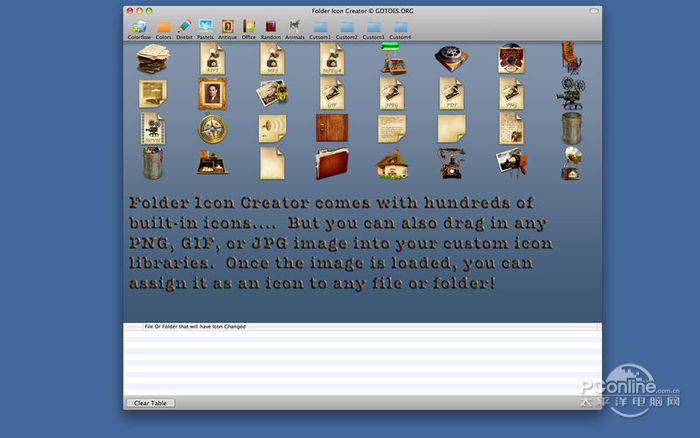Viewport: 700px width, 438px height.
Task: Select the green banker's lamp icon
Action: tap(392, 58)
